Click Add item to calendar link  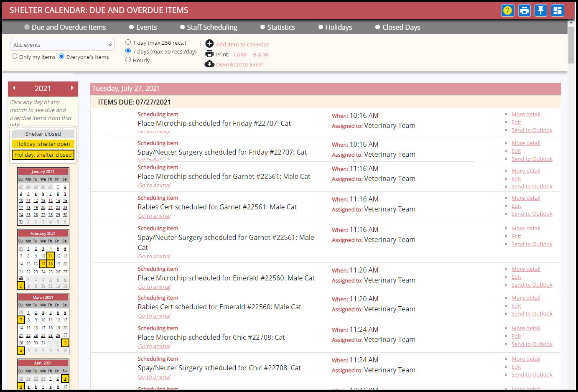click(x=242, y=44)
